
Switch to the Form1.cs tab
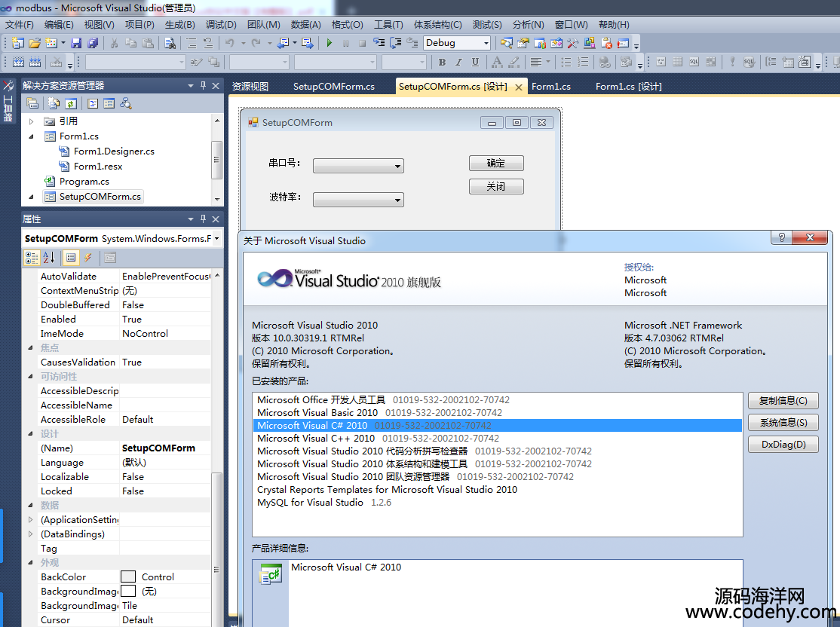point(550,86)
